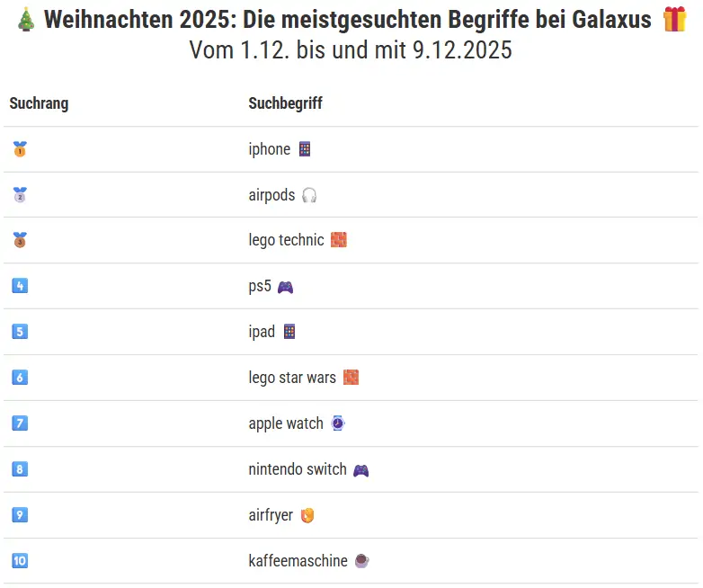Screen dimensions: 703x588
Task: Click the gift emoji in the title
Action: [x=674, y=21]
